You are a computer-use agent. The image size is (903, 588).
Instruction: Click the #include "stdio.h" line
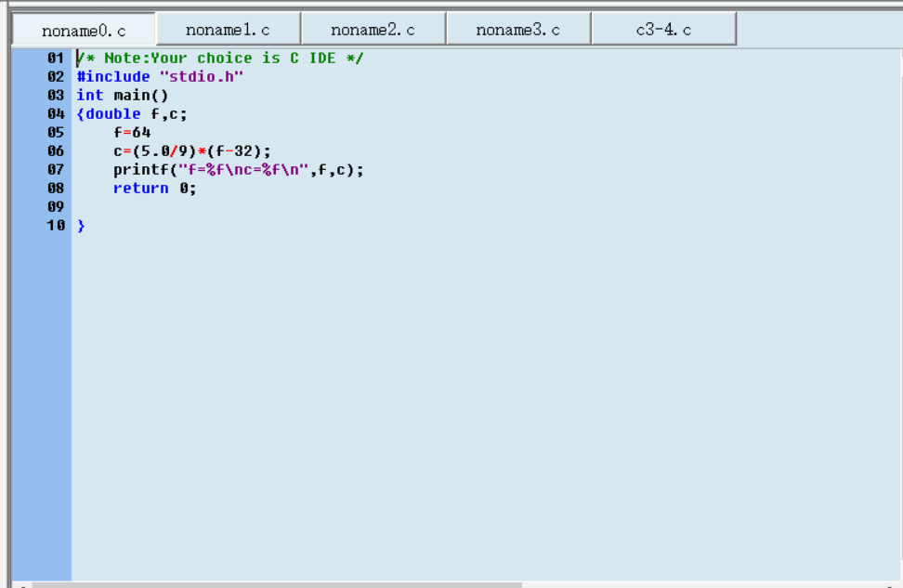point(160,76)
